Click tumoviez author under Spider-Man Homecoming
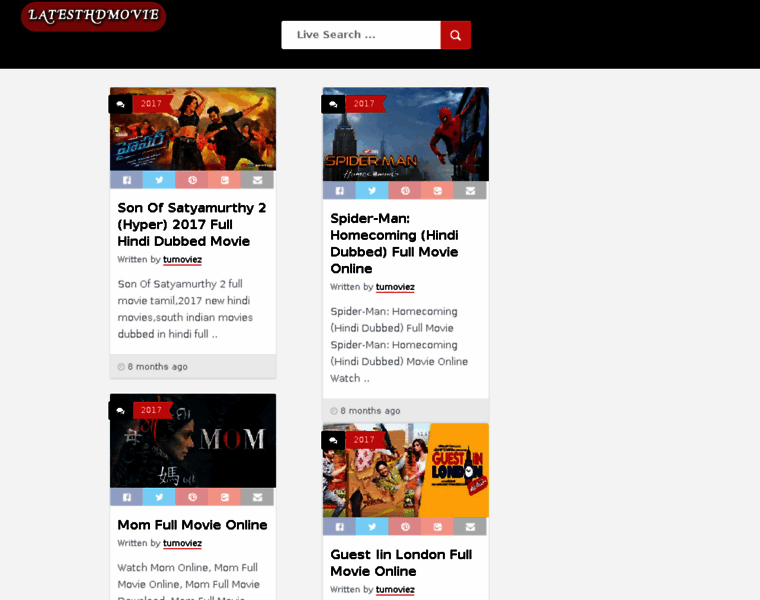 (x=395, y=287)
